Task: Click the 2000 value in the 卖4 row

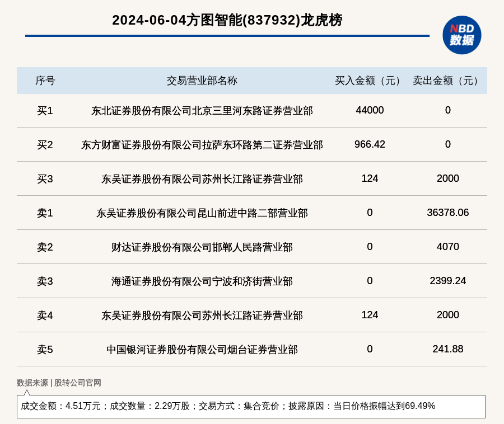Action: pos(448,315)
